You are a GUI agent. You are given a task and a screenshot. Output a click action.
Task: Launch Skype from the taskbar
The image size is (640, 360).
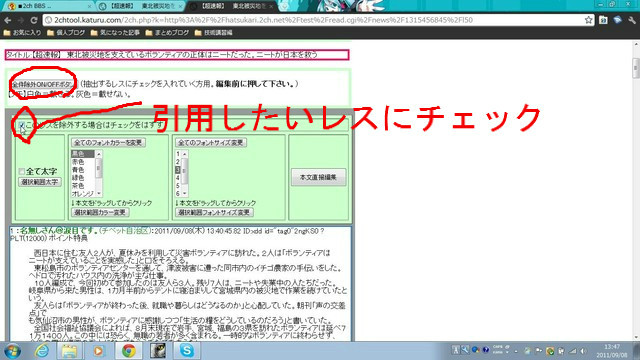(187, 351)
